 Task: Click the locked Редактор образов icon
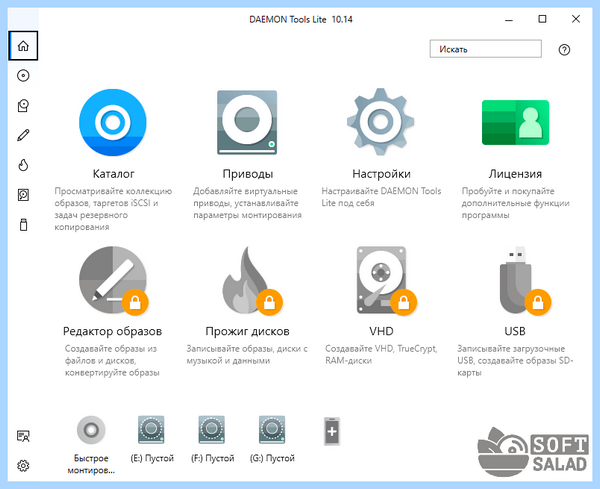(113, 280)
